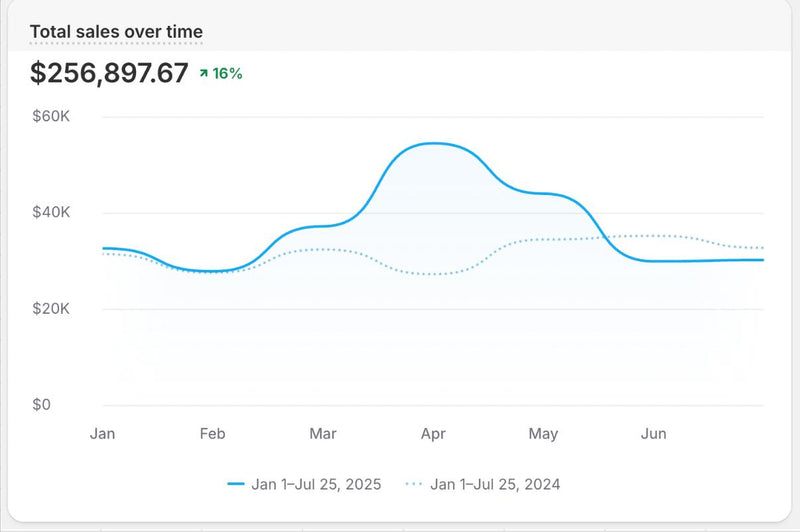Click the $256,897.67 total sales figure
This screenshot has width=800, height=532.
click(109, 73)
